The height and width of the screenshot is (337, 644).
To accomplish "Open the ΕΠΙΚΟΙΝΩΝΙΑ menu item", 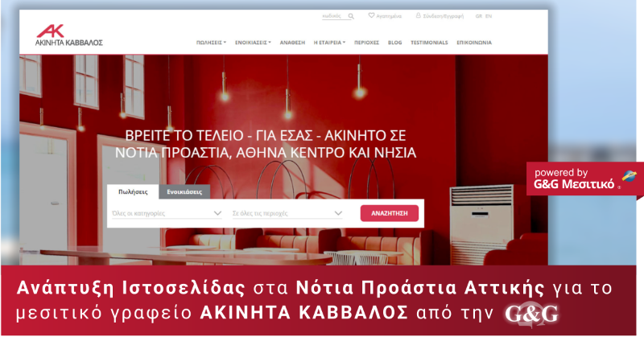I will (474, 43).
